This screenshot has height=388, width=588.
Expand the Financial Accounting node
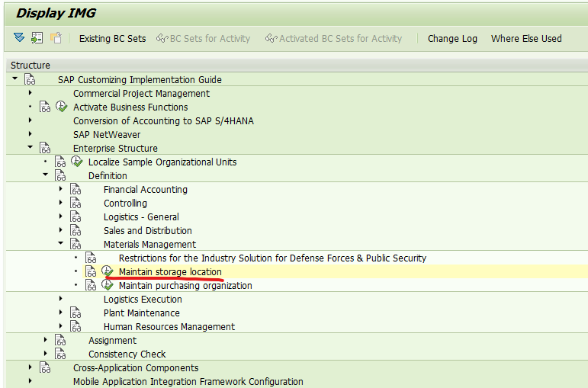pyautogui.click(x=61, y=188)
